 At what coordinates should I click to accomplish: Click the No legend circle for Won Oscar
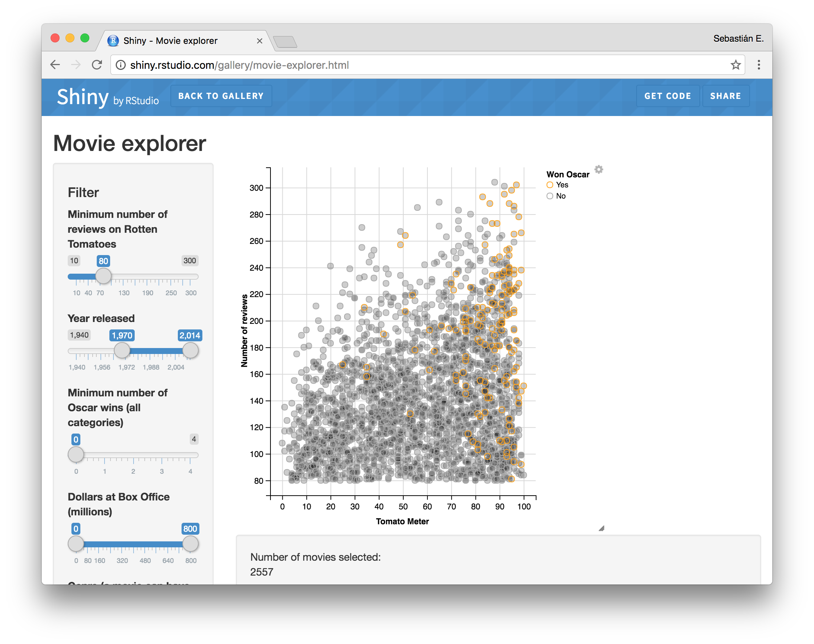[x=550, y=196]
